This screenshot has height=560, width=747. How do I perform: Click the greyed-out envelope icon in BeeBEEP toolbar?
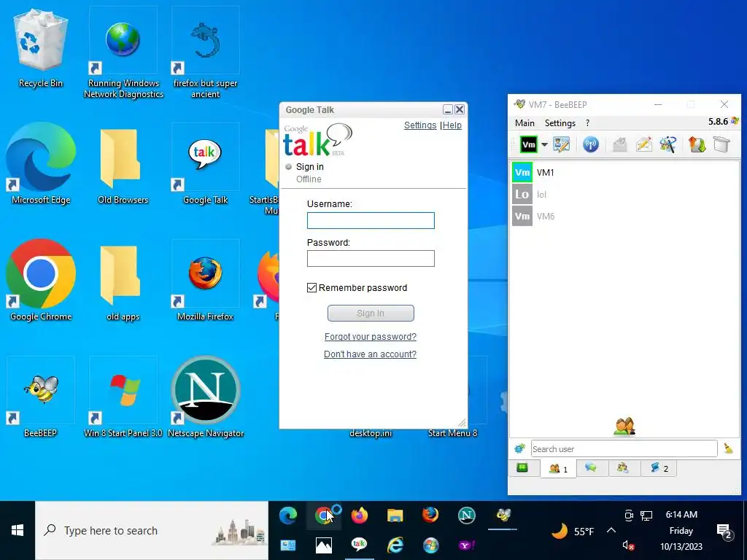click(619, 144)
